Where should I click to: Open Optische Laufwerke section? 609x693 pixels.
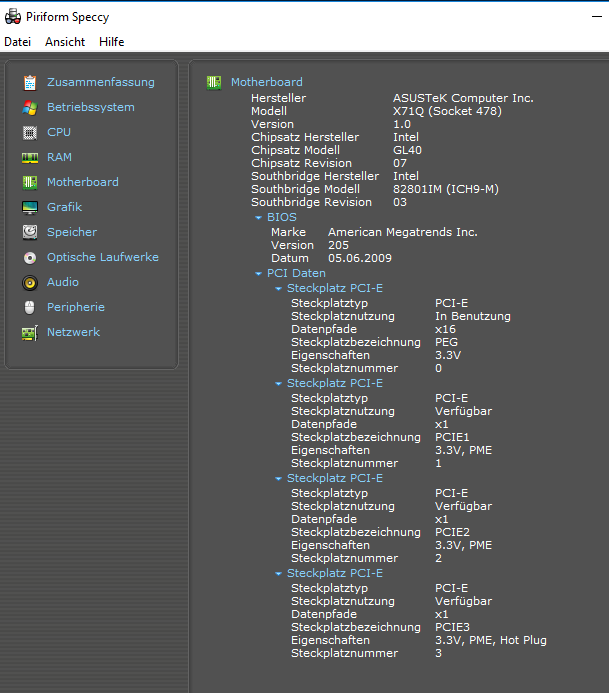click(x=103, y=257)
